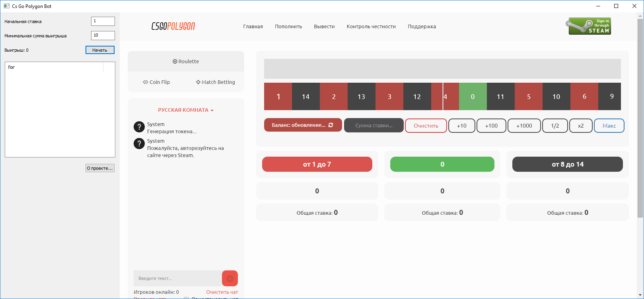This screenshot has width=644, height=299.
Task: Focus the Начальная ставка input field
Action: [103, 21]
